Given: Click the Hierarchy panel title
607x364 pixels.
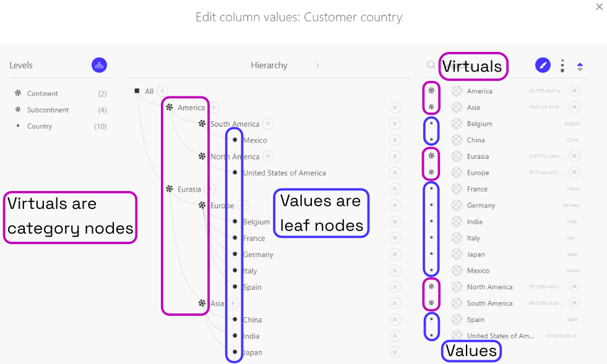Looking at the screenshot, I should point(269,65).
